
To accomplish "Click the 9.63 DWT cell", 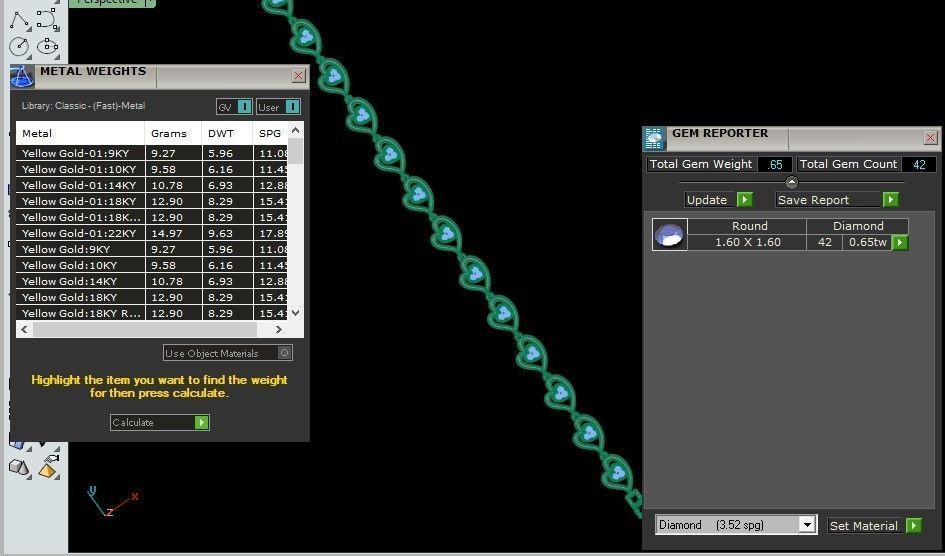I will (x=227, y=233).
